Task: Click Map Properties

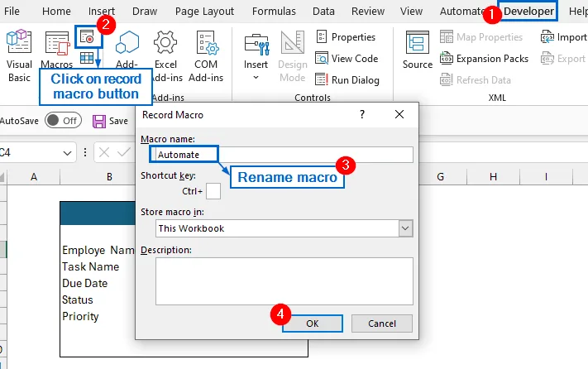Action: pyautogui.click(x=481, y=37)
